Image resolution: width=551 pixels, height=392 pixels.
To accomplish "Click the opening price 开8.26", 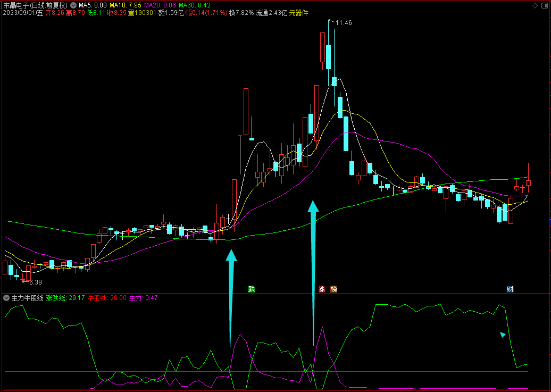I will click(55, 13).
